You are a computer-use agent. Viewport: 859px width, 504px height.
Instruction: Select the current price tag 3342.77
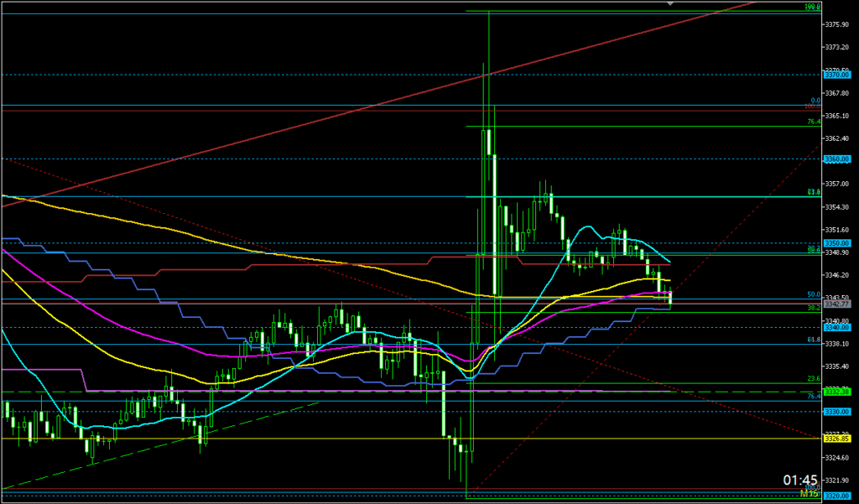[836, 304]
